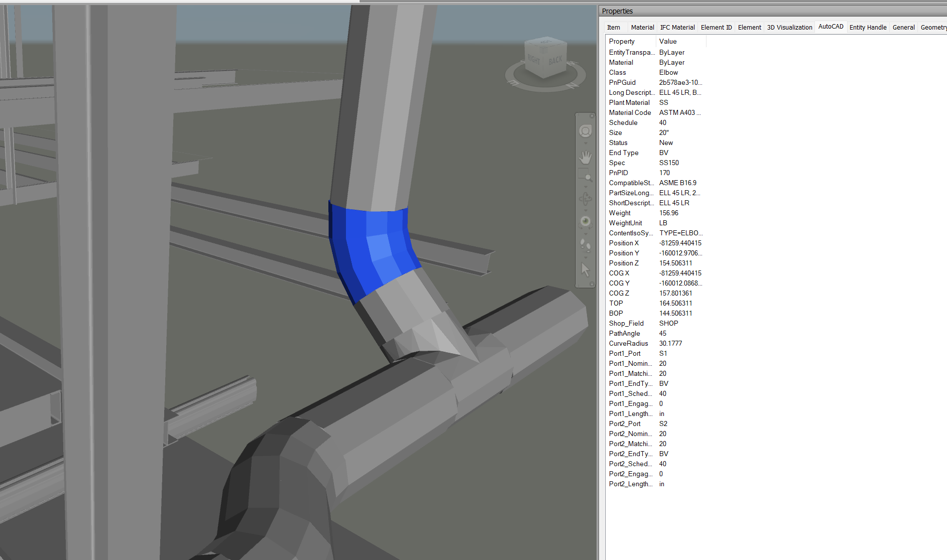The width and height of the screenshot is (947, 560).
Task: Open the Entity Handle tab
Action: point(868,27)
